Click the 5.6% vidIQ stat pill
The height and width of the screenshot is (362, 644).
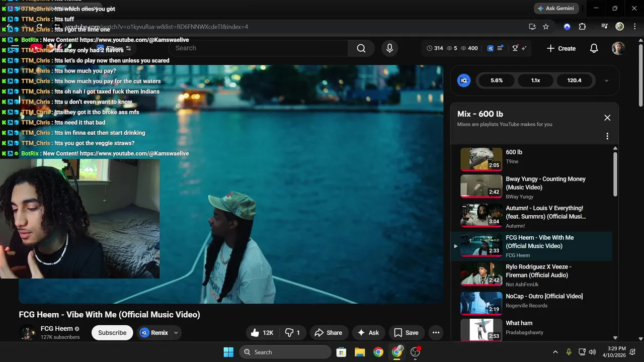497,80
